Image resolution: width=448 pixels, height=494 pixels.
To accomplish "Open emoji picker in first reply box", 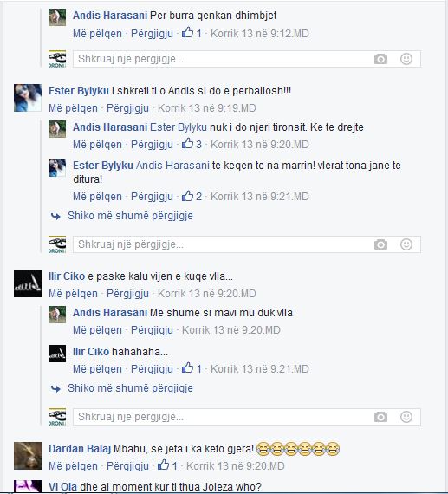I will tap(406, 59).
